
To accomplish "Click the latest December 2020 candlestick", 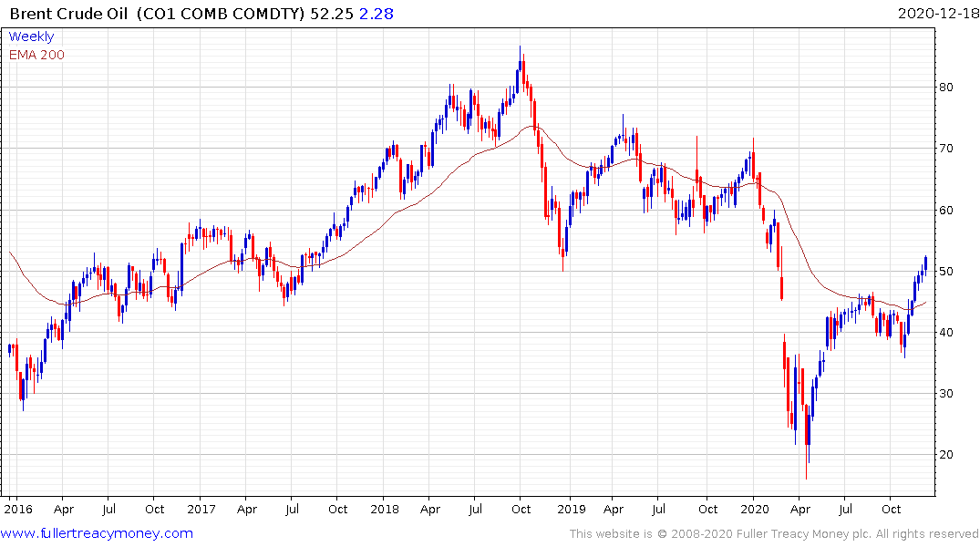I will (925, 263).
